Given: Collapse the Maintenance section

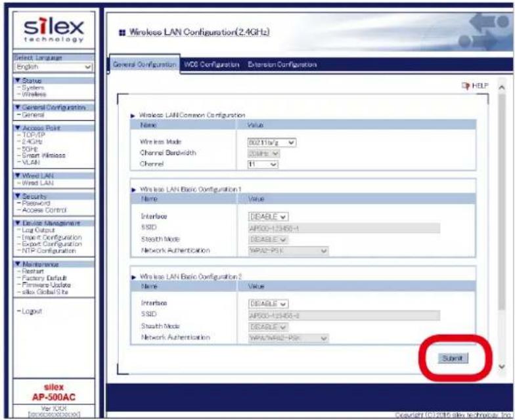Looking at the screenshot, I should click(54, 264).
